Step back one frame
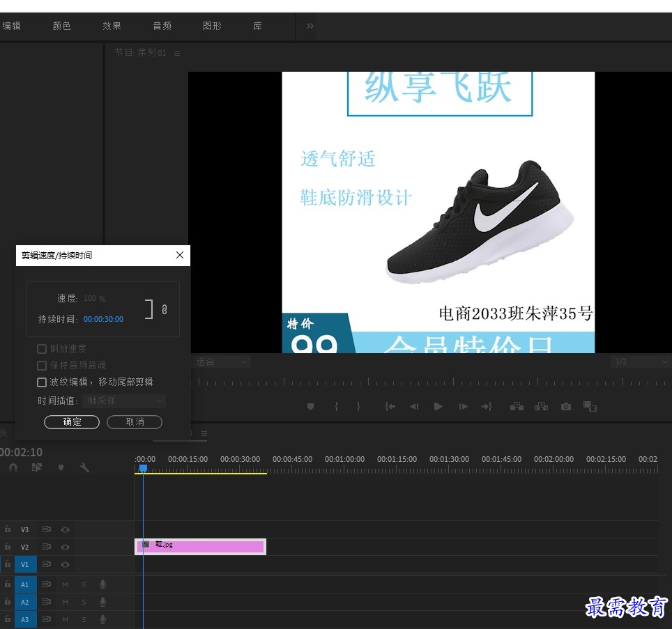The height and width of the screenshot is (629, 672). [414, 406]
